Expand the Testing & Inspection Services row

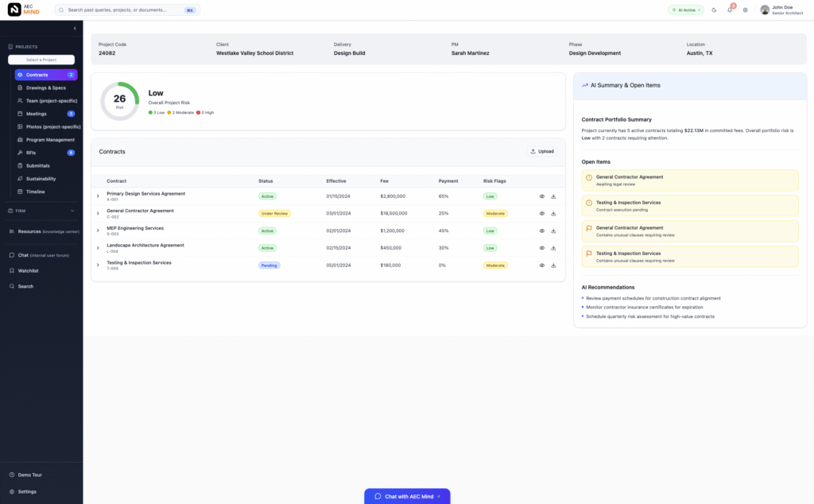click(x=98, y=266)
